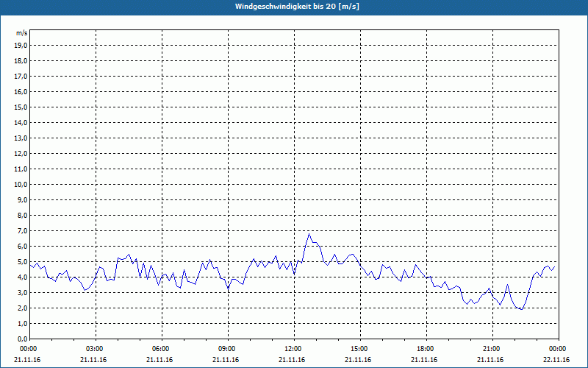Click the 12:00 time label
588x368 pixels.
(x=293, y=349)
